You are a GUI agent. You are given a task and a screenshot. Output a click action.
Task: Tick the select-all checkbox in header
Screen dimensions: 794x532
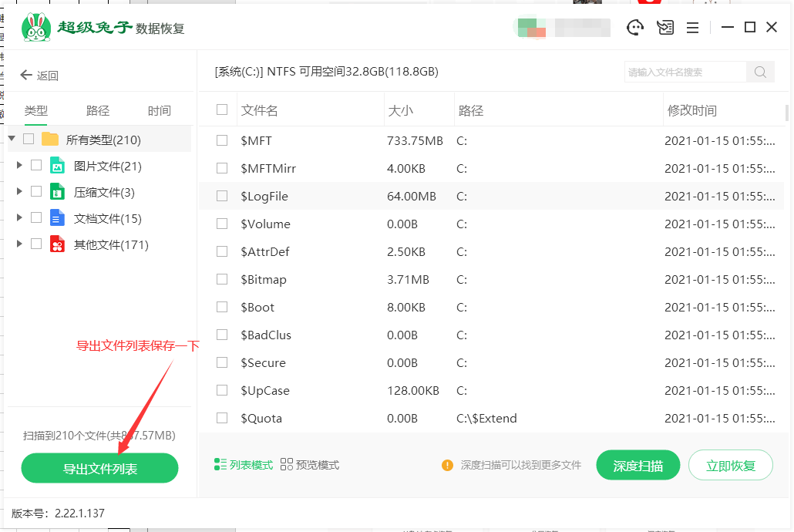(222, 109)
